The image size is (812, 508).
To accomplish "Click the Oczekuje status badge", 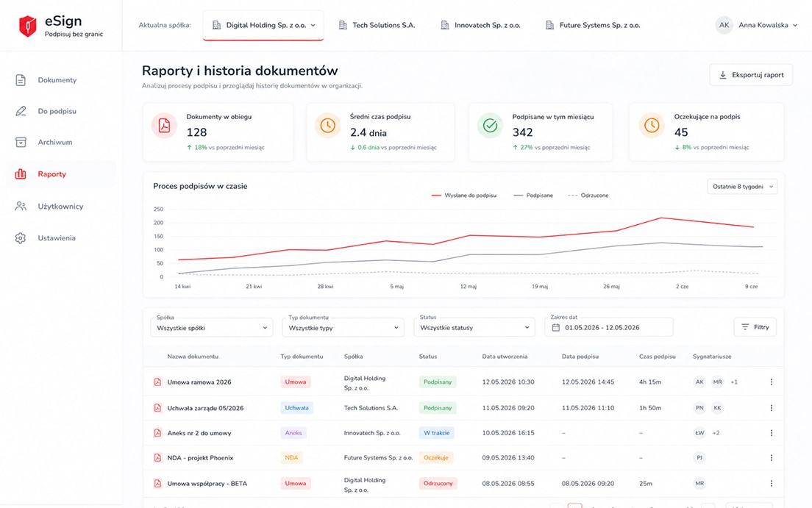I will (436, 458).
